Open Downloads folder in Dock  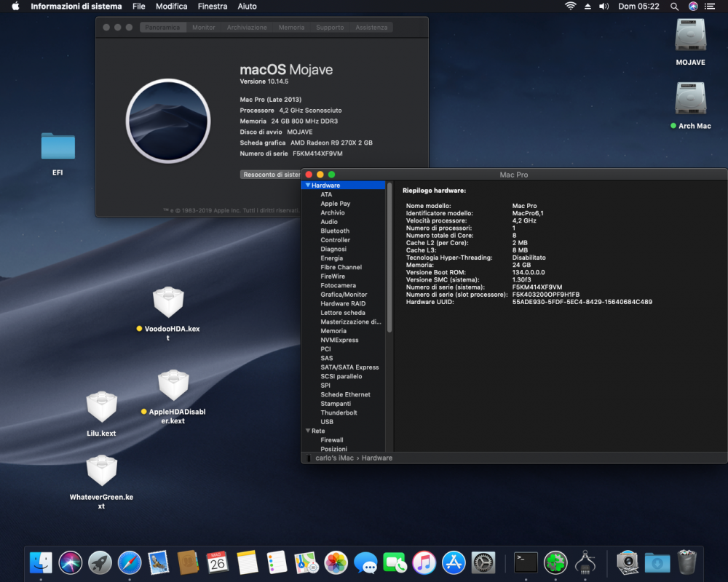tap(657, 562)
